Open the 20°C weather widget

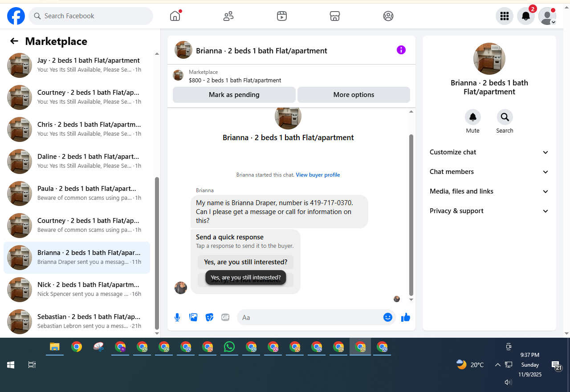470,365
